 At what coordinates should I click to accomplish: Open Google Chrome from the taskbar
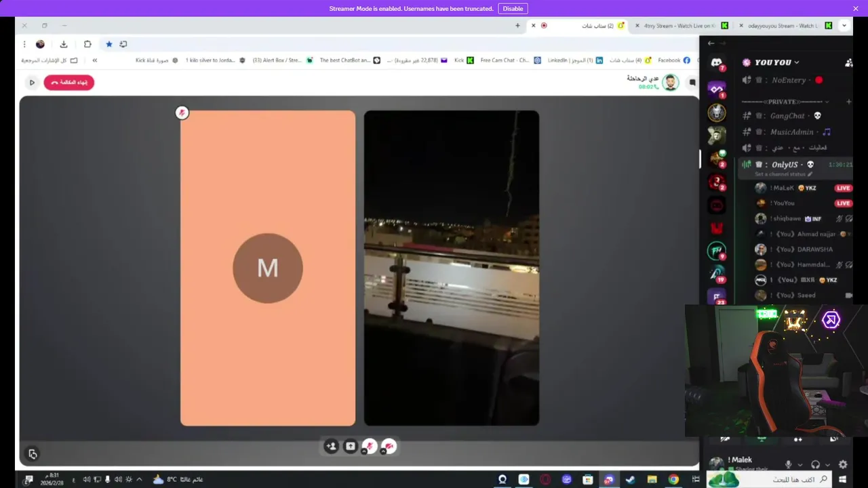pos(673,480)
